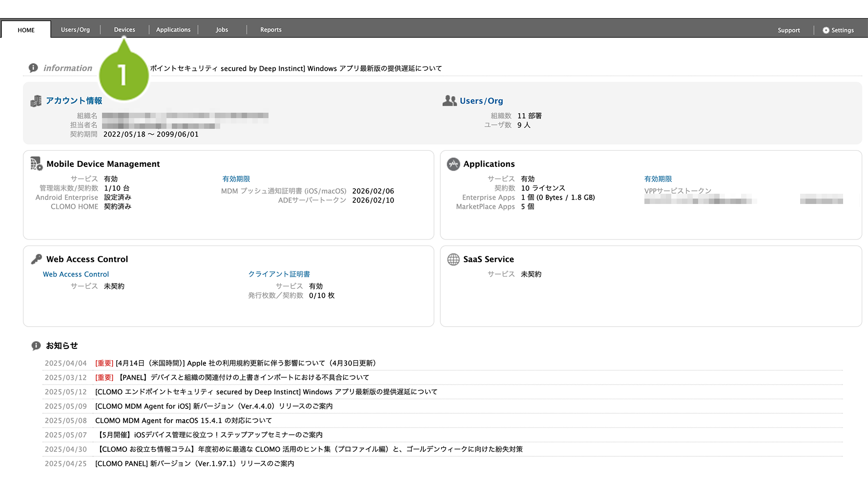Click the お知らせ heading
Viewport: 868px width, 488px height.
click(62, 346)
